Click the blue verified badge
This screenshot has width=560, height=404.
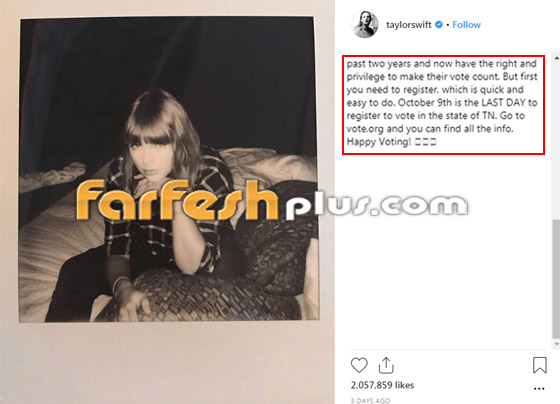439,24
